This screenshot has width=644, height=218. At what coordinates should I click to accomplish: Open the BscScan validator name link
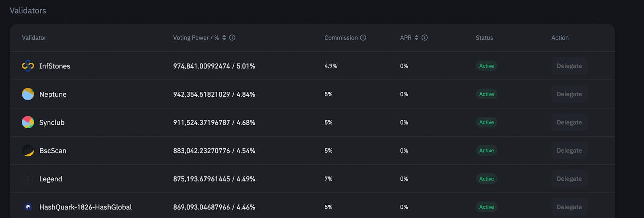[x=53, y=151]
